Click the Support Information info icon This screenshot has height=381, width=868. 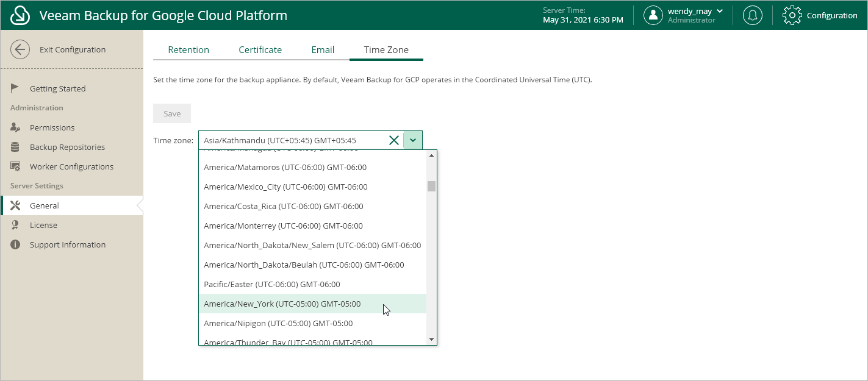point(15,244)
